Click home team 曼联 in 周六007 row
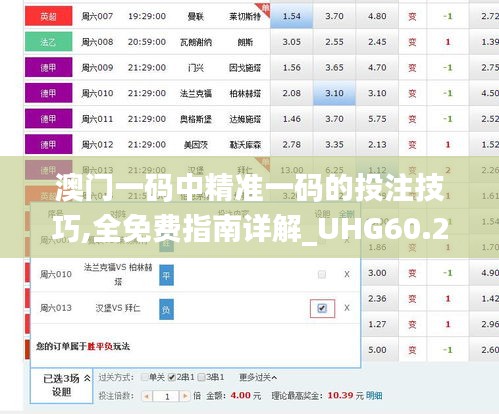This screenshot has height=414, width=499. (195, 16)
